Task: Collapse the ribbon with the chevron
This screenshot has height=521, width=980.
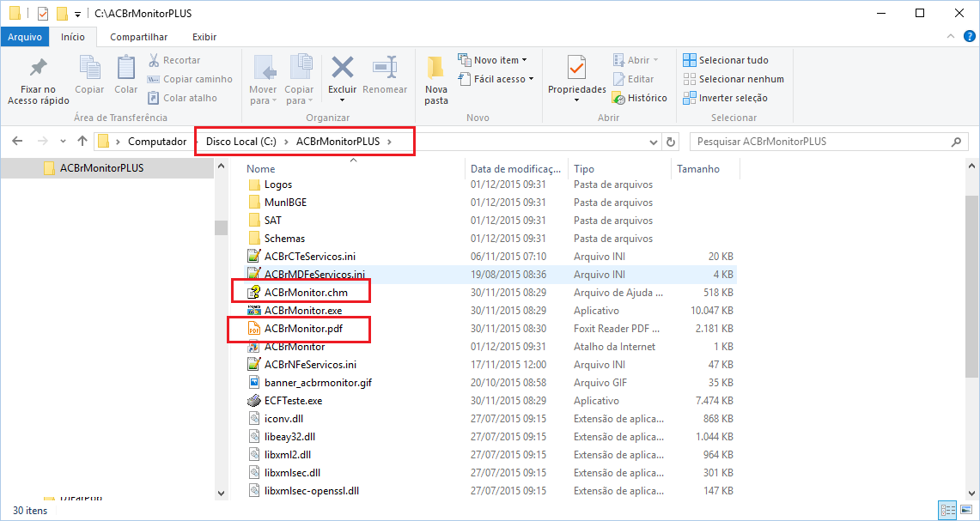Action: point(952,37)
